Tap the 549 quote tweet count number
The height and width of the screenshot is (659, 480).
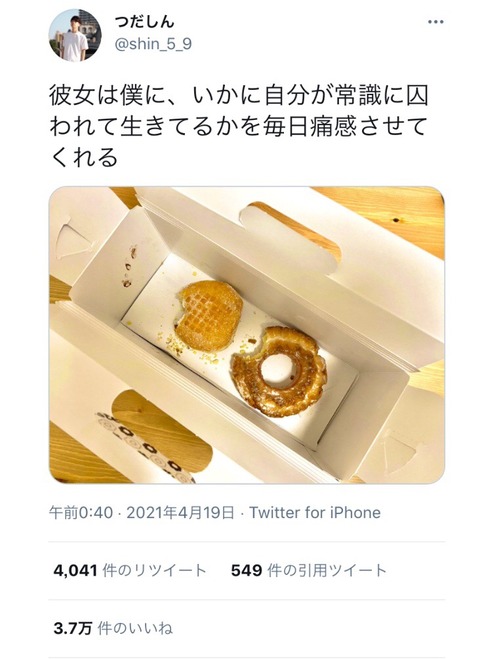point(247,571)
